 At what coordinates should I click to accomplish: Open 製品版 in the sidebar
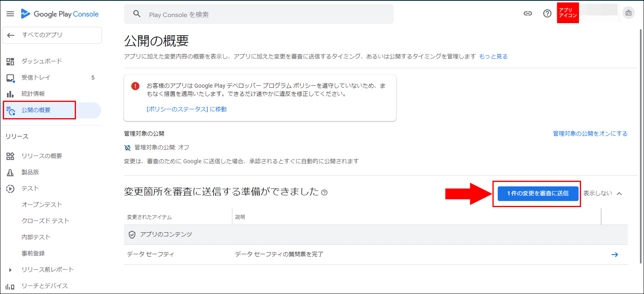coord(30,172)
